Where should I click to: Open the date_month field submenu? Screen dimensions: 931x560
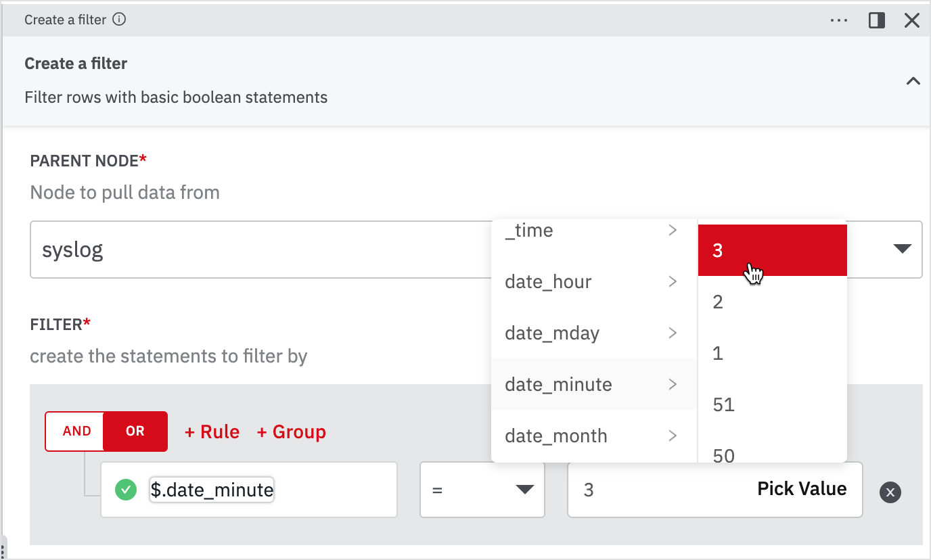tap(593, 436)
